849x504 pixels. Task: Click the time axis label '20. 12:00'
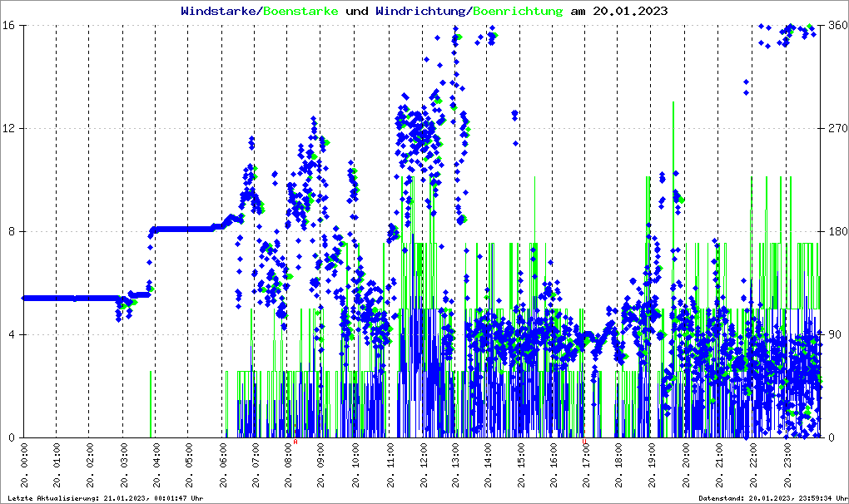point(423,465)
